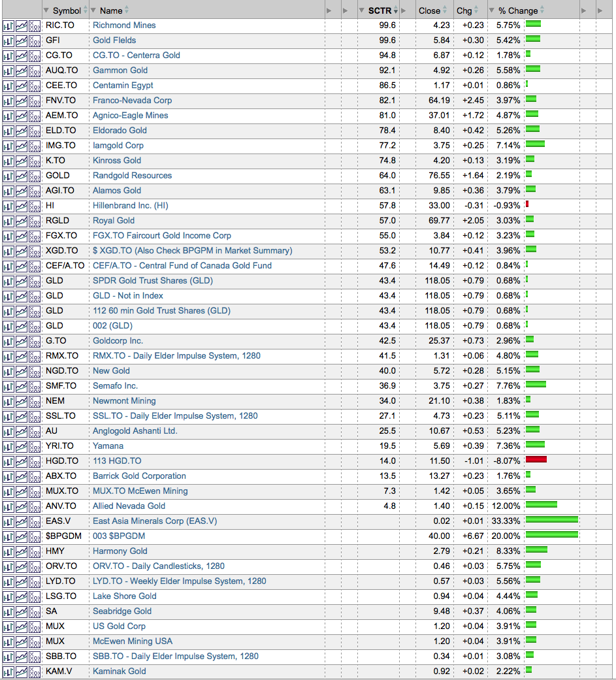
Task: Open the dropdown triangle left of SCTR header
Action: 362,10
